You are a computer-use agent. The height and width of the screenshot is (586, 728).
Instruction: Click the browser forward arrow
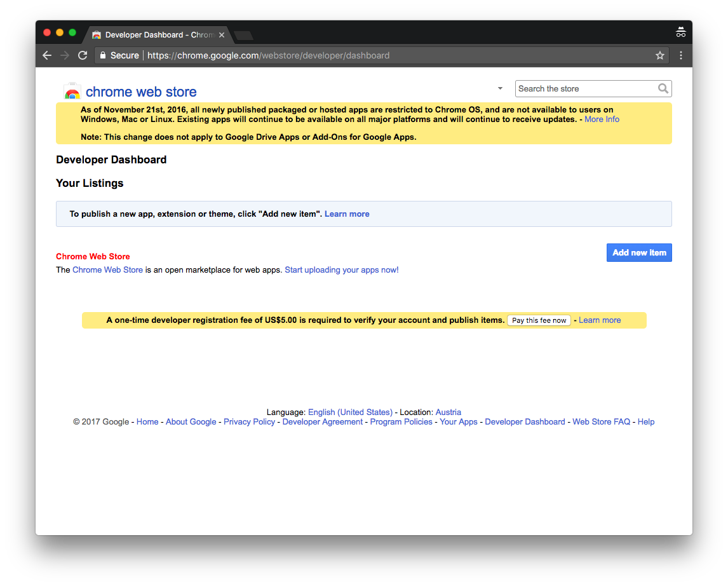coord(65,56)
